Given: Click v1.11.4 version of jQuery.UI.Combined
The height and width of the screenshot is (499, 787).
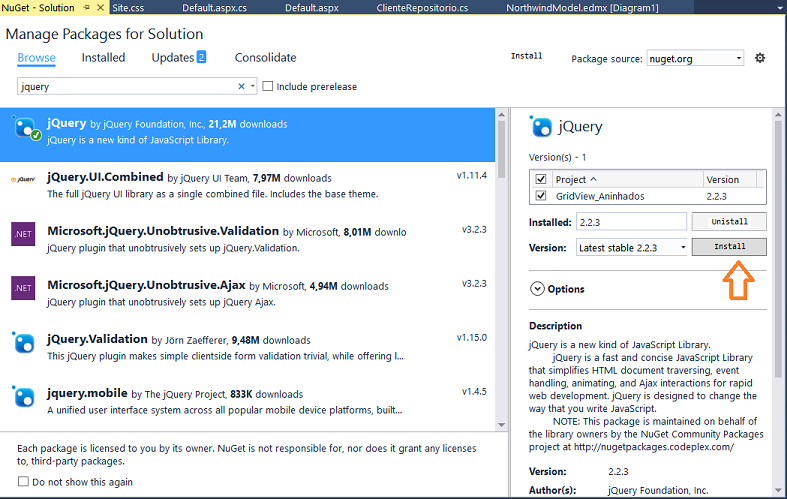Looking at the screenshot, I should pyautogui.click(x=471, y=176).
